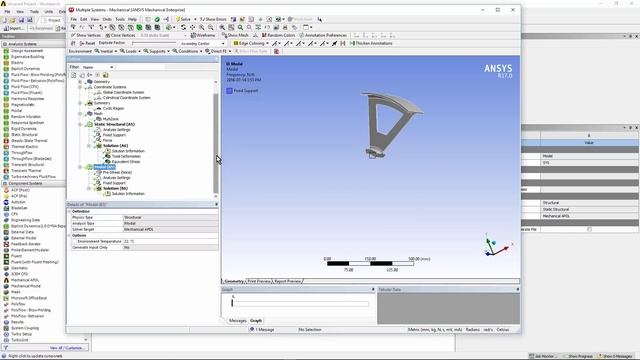Open the Supports dropdown menu
640x360 pixels.
pos(156,51)
